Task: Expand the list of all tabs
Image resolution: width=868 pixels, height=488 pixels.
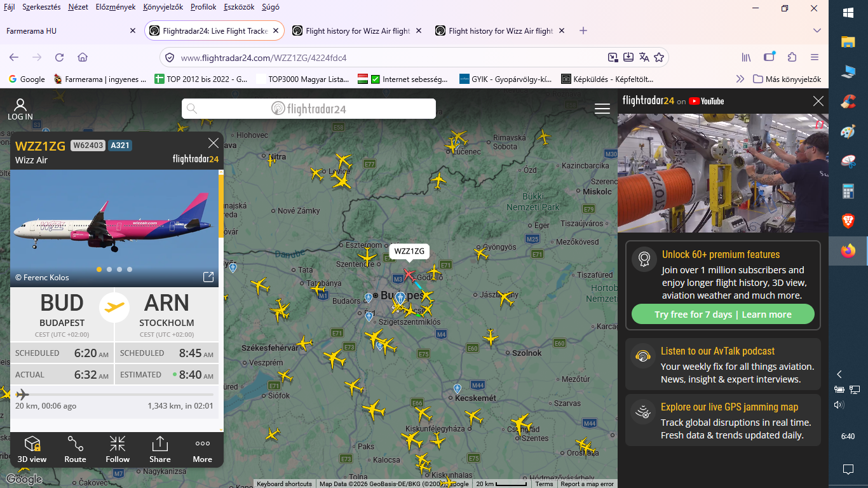Action: click(x=817, y=30)
